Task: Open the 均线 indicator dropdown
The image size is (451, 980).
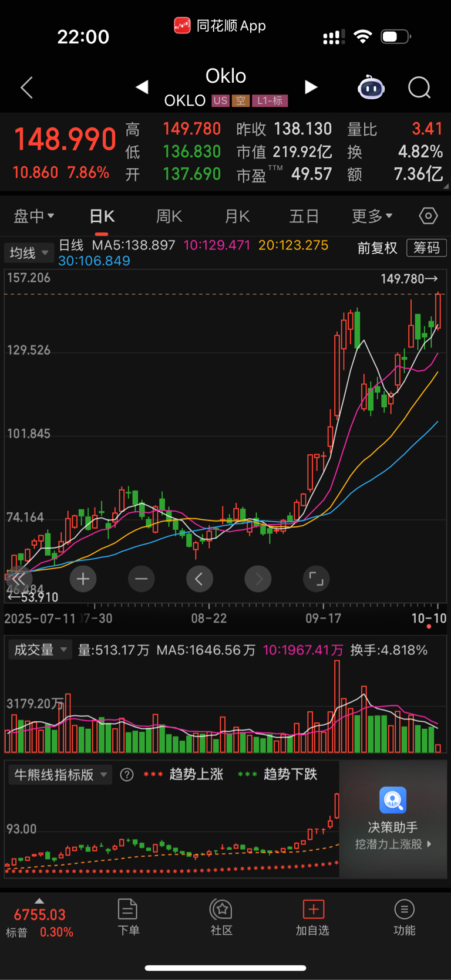Action: (x=29, y=253)
